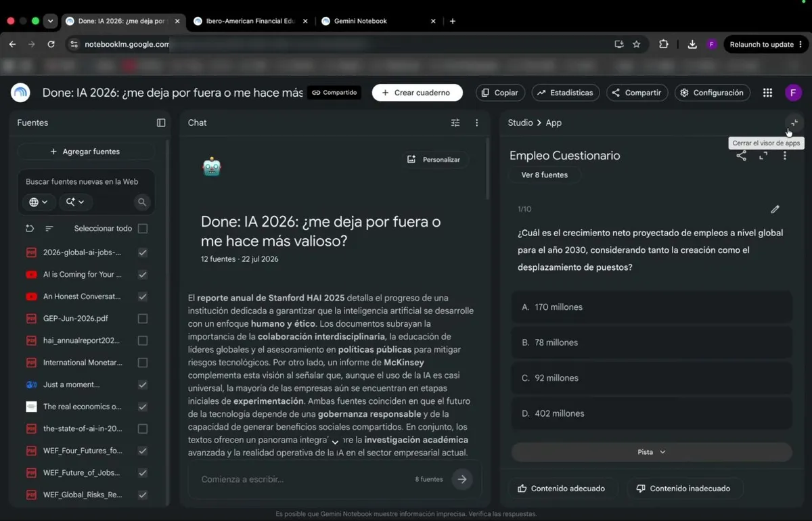Collapse the Fuentes panel with its toggle icon
This screenshot has width=812, height=521.
[x=161, y=122]
